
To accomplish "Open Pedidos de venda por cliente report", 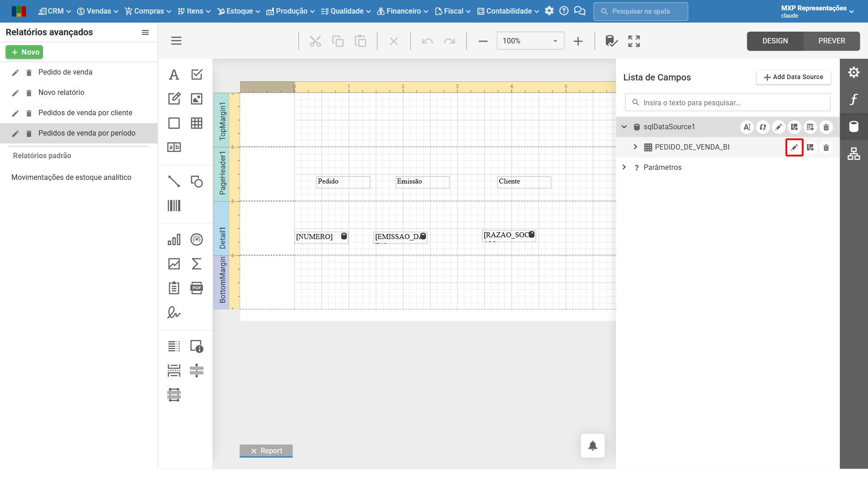I will (85, 113).
